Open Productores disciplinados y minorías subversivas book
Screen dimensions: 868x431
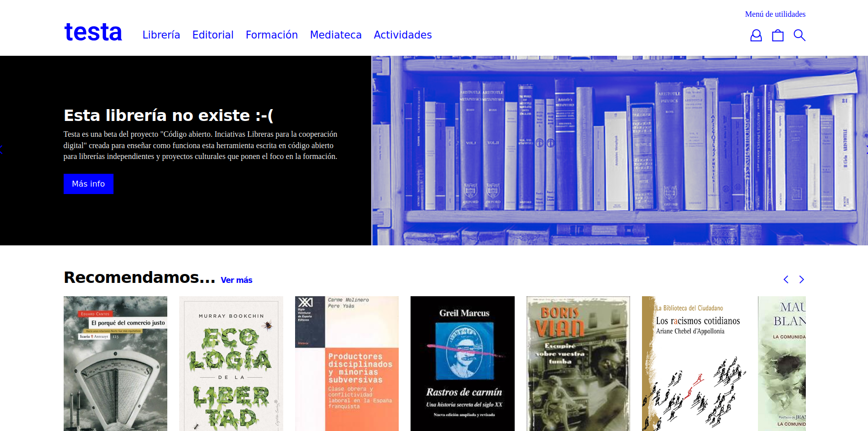click(347, 363)
